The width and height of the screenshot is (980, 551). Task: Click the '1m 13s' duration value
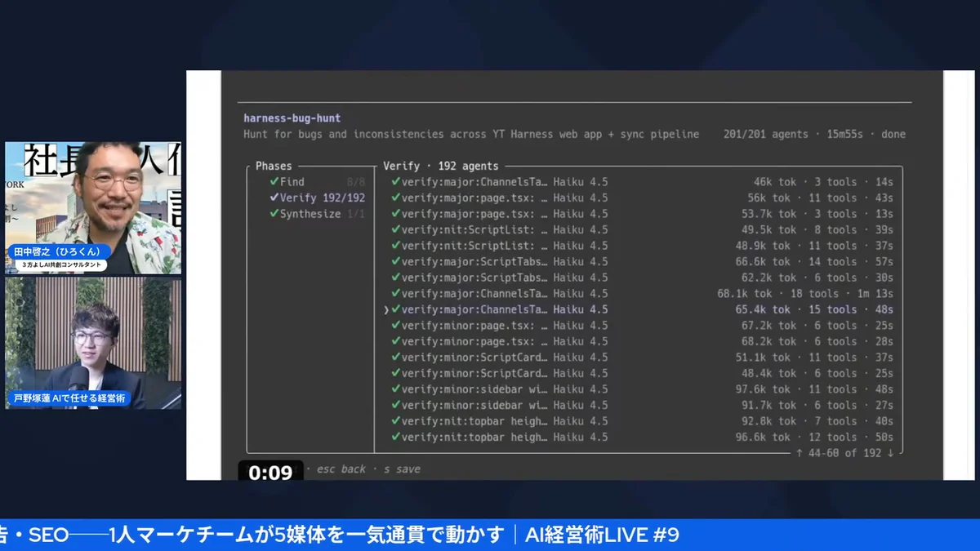(x=875, y=294)
